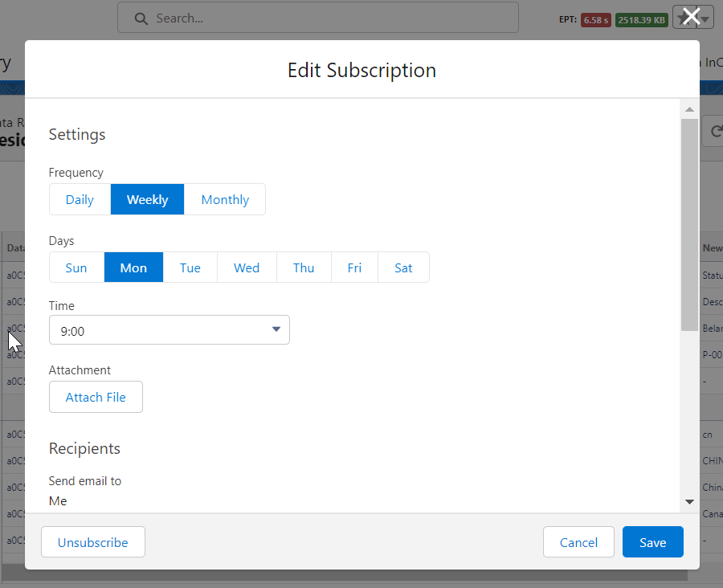Click the dialog scrollbar down arrow
Image resolution: width=723 pixels, height=588 pixels.
(689, 501)
